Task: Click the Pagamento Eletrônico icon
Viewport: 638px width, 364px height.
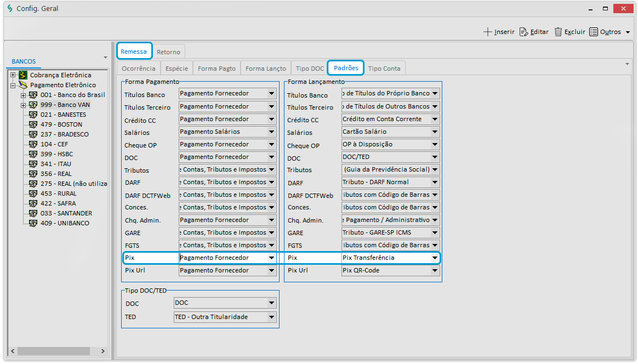Action: pyautogui.click(x=23, y=84)
